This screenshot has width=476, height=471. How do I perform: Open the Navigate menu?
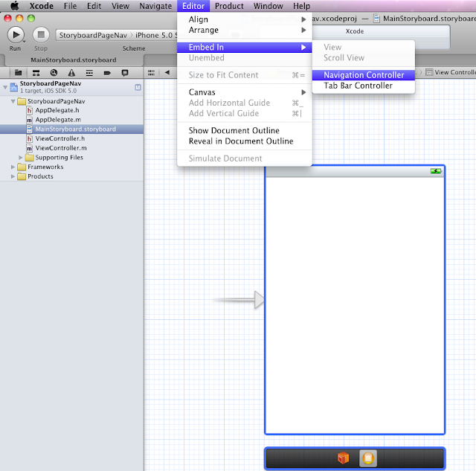click(155, 6)
